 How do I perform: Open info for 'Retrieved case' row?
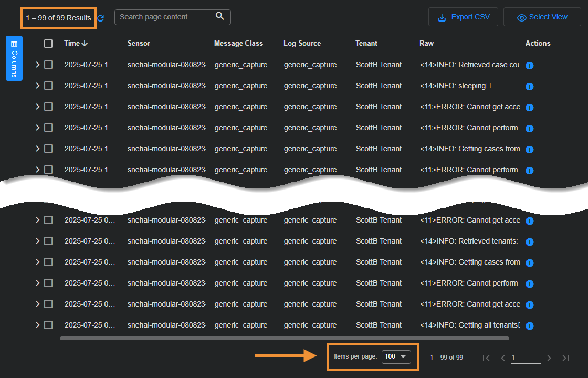point(529,66)
